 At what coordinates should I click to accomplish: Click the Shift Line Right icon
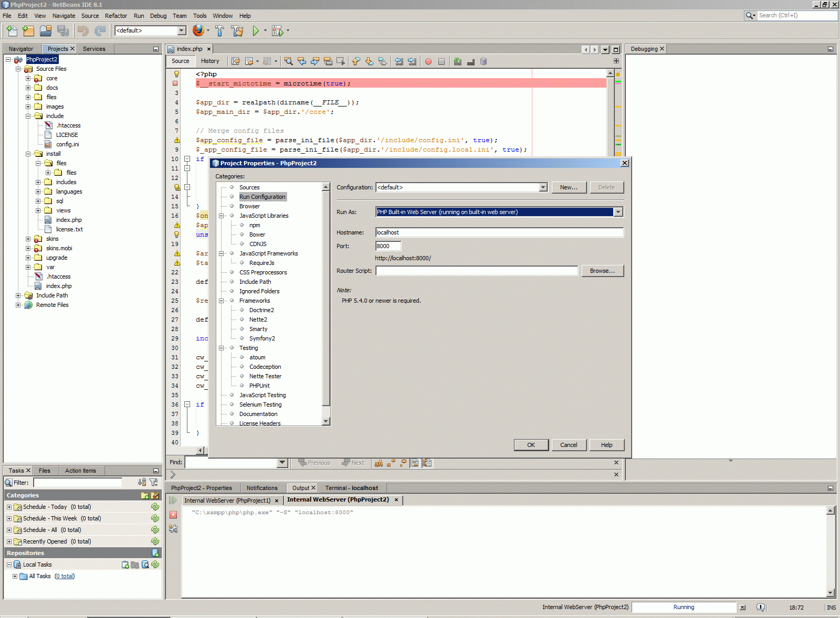click(x=412, y=61)
